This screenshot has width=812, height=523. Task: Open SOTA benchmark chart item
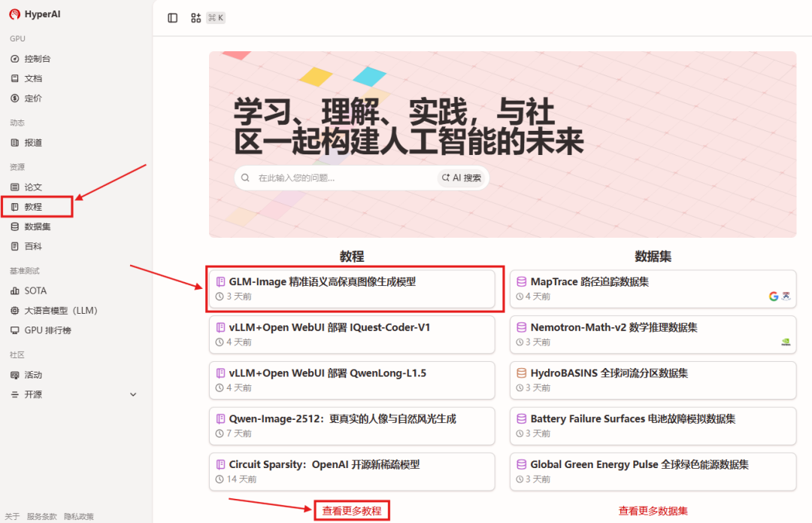point(35,290)
